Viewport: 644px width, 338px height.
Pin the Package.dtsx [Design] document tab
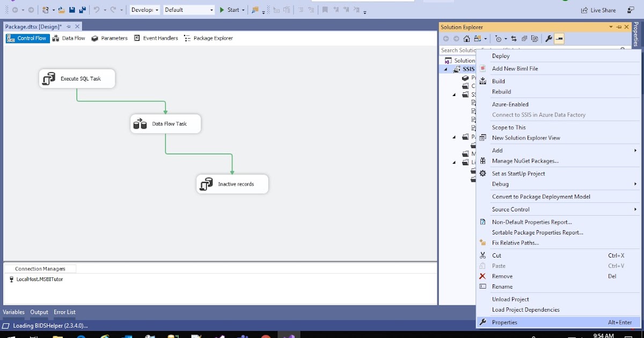coord(69,26)
